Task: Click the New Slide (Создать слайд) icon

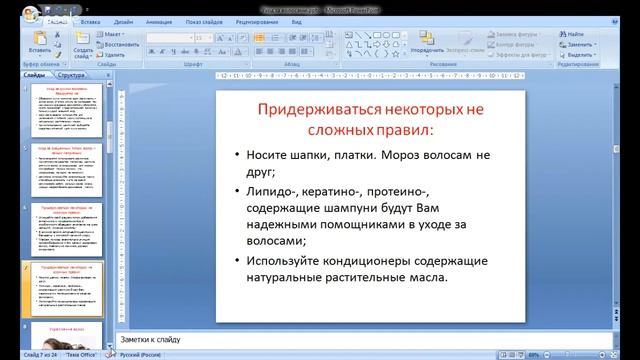Action: coord(82,38)
